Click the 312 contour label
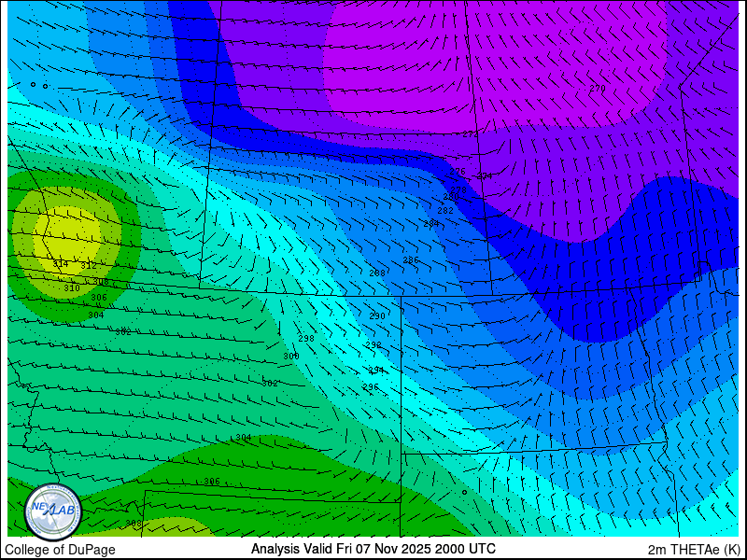The height and width of the screenshot is (560, 747). point(89,265)
